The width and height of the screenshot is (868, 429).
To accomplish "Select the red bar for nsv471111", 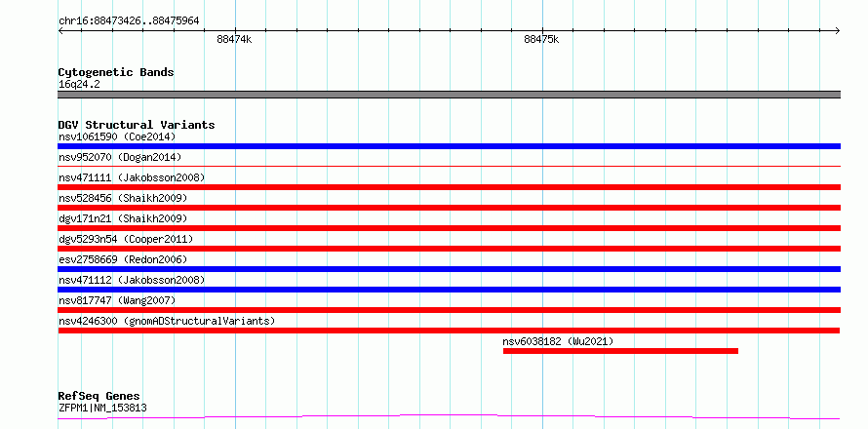I will [x=449, y=187].
